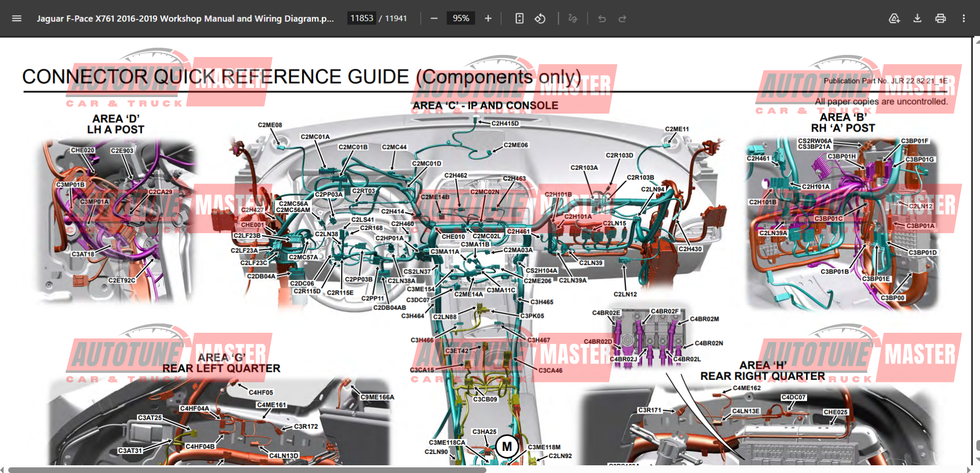Viewport: 980px width, 473px height.
Task: Click connector label C2ET92C
Action: 122,280
